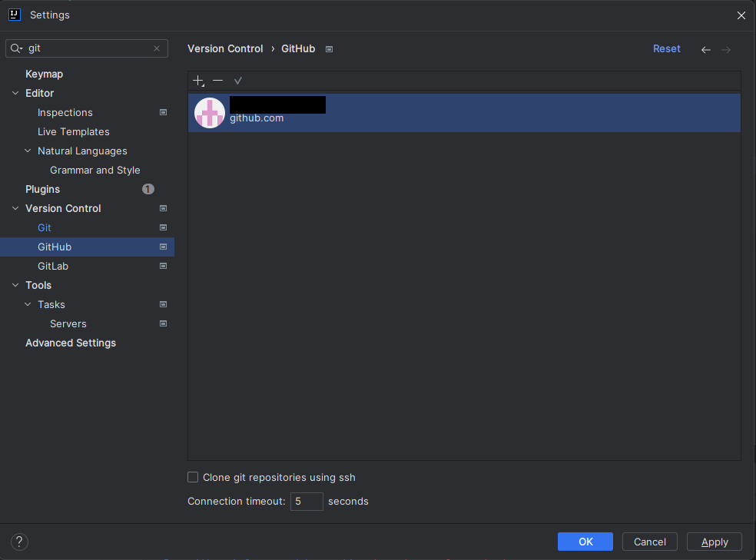Viewport: 756px width, 560px height.
Task: Apply the current settings
Action: [x=714, y=542]
